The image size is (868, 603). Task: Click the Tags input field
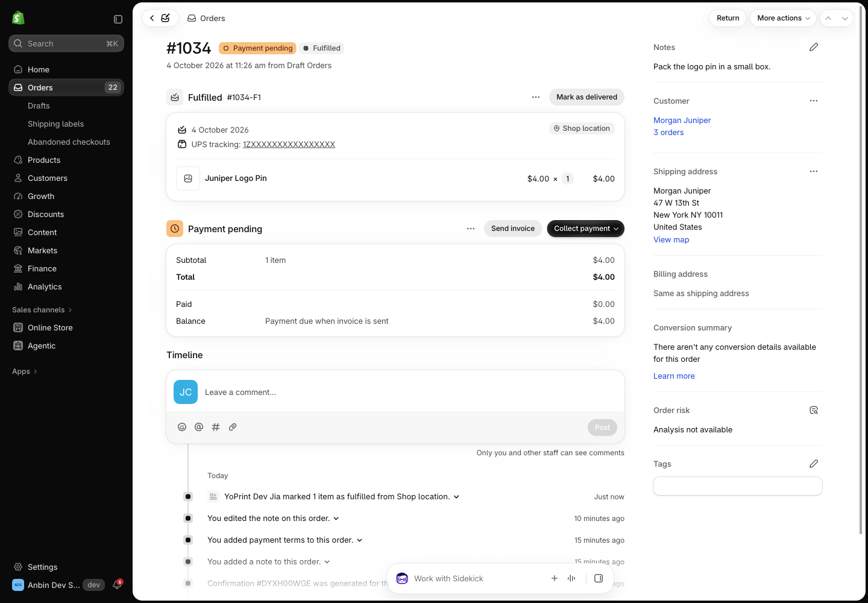click(x=738, y=486)
